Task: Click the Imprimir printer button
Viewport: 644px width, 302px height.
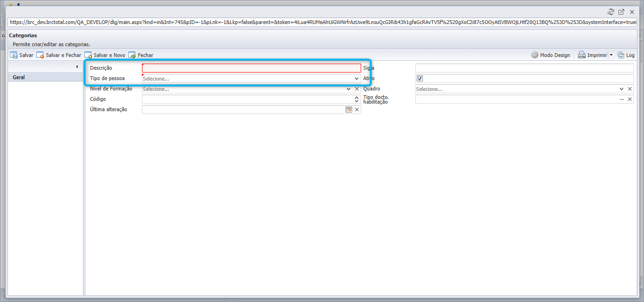Action: click(593, 55)
